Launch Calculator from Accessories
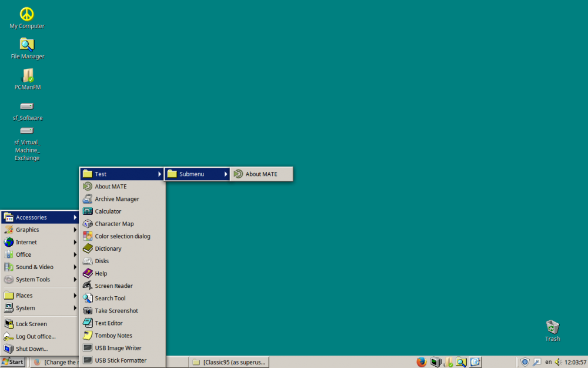This screenshot has width=588, height=368. point(122,211)
